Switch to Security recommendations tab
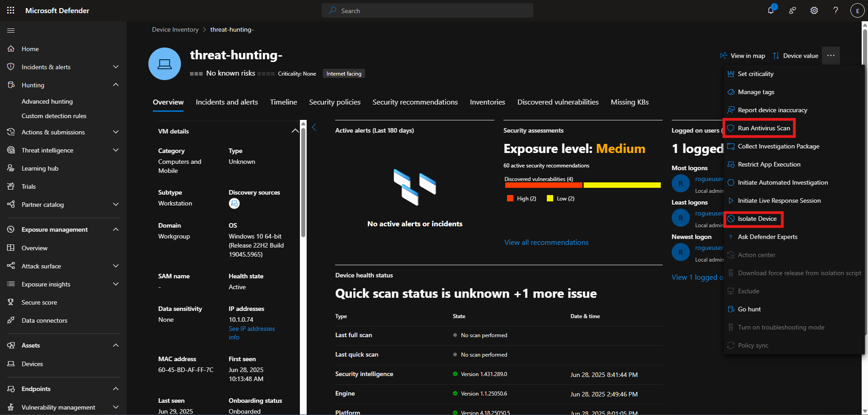Screen dimensions: 868x415 [x=415, y=102]
